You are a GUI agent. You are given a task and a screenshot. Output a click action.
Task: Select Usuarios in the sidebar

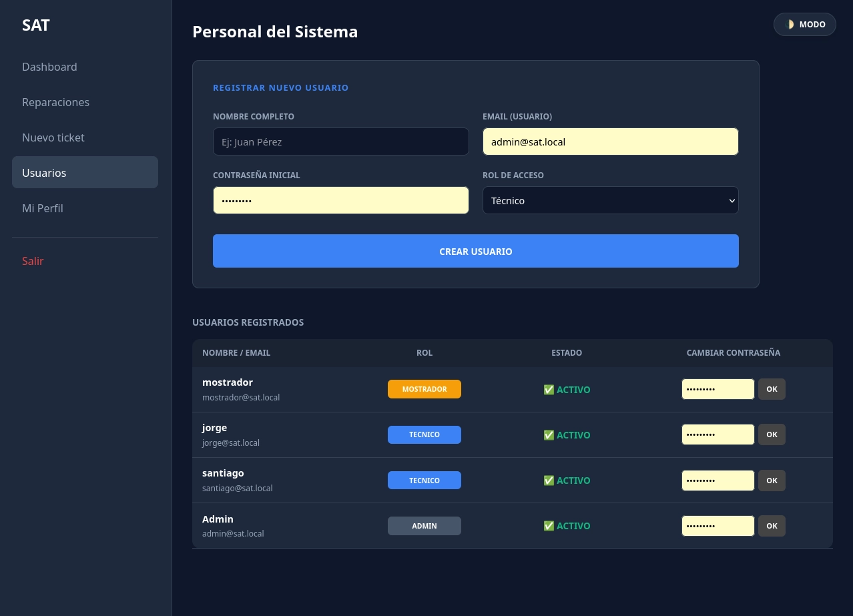click(85, 172)
